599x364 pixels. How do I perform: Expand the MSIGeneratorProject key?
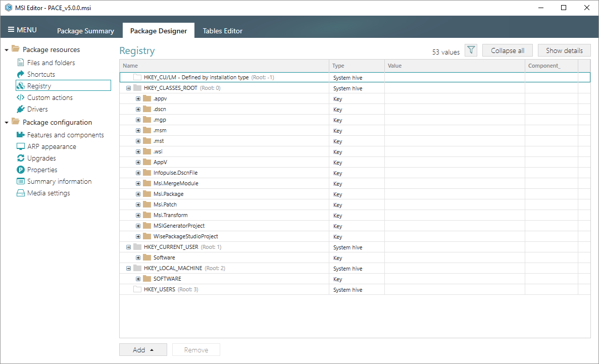pos(138,226)
